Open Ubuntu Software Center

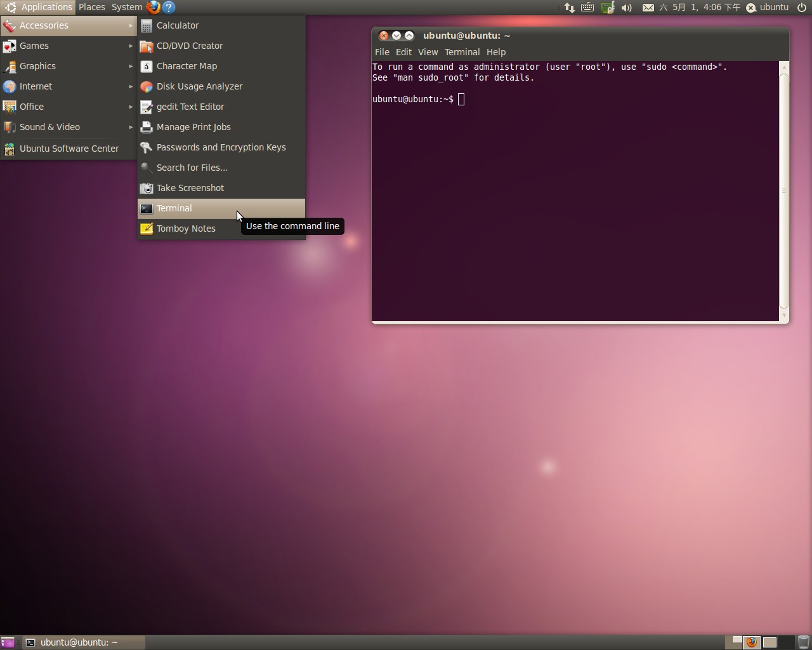click(x=69, y=149)
